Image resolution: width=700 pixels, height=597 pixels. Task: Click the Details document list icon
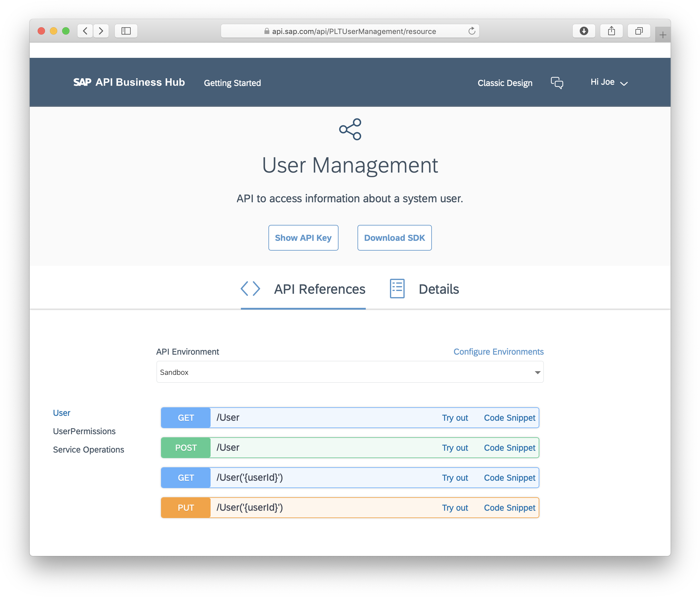[397, 289]
